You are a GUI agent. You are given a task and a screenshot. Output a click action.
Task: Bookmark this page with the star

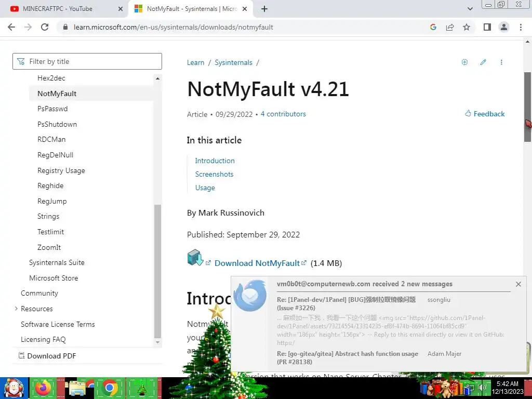tap(467, 27)
